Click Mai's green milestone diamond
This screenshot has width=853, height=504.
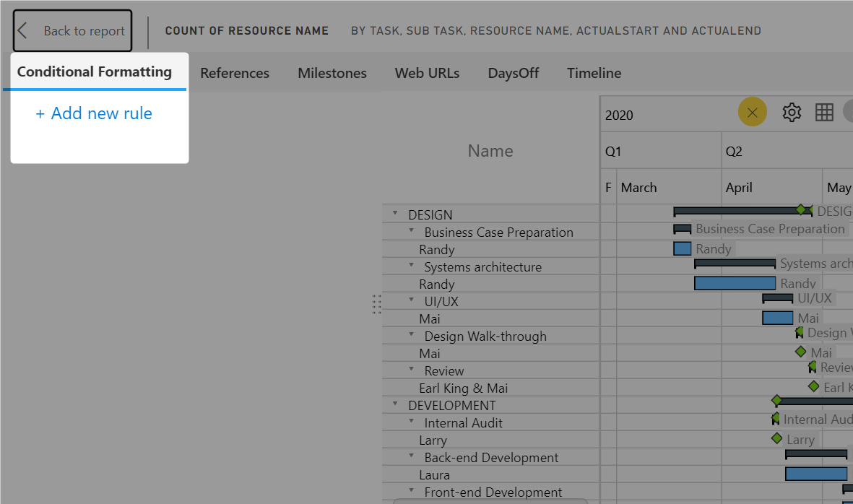click(800, 352)
